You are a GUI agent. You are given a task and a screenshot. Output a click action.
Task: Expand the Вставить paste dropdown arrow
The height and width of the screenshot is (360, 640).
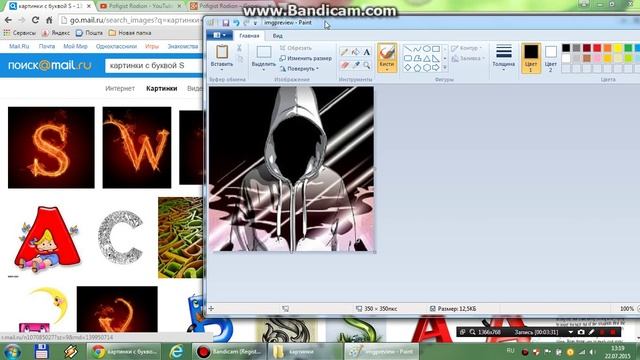click(x=222, y=70)
